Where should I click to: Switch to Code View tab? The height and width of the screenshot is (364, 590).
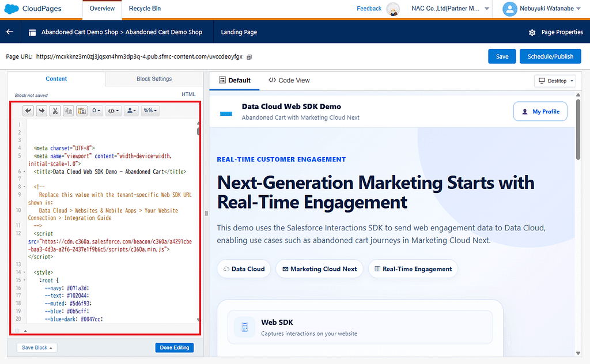(x=289, y=81)
